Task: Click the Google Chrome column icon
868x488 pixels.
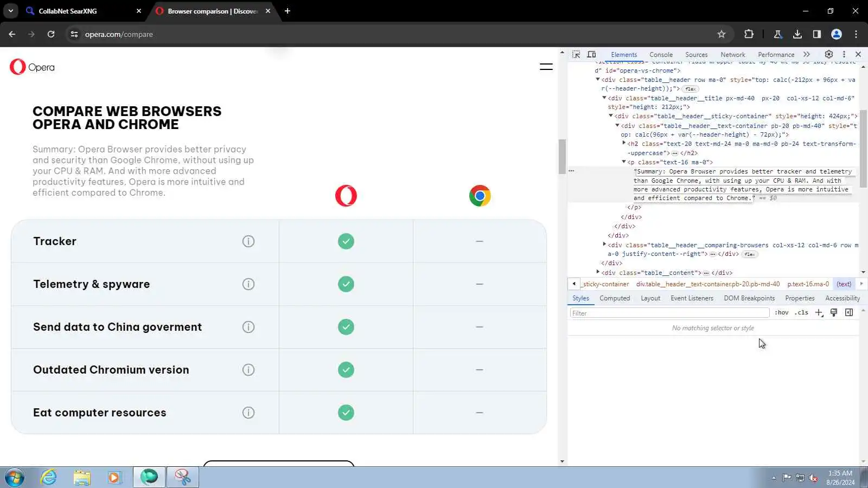Action: pyautogui.click(x=480, y=196)
